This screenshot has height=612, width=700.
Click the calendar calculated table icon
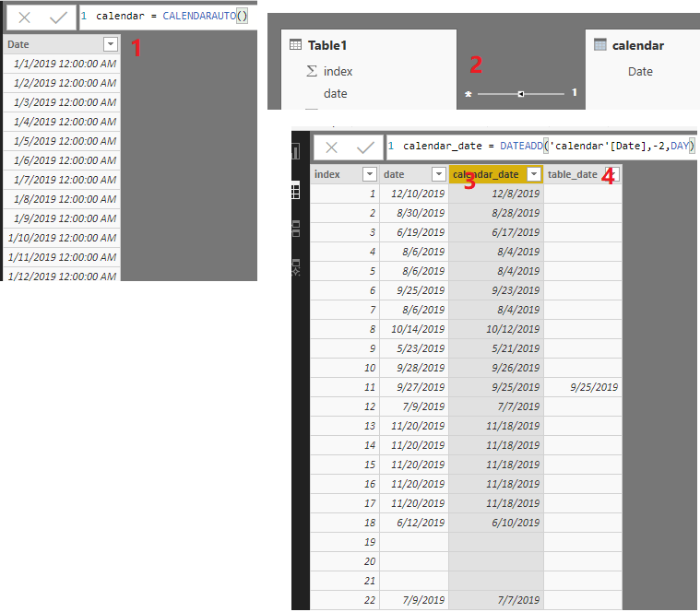pyautogui.click(x=600, y=44)
